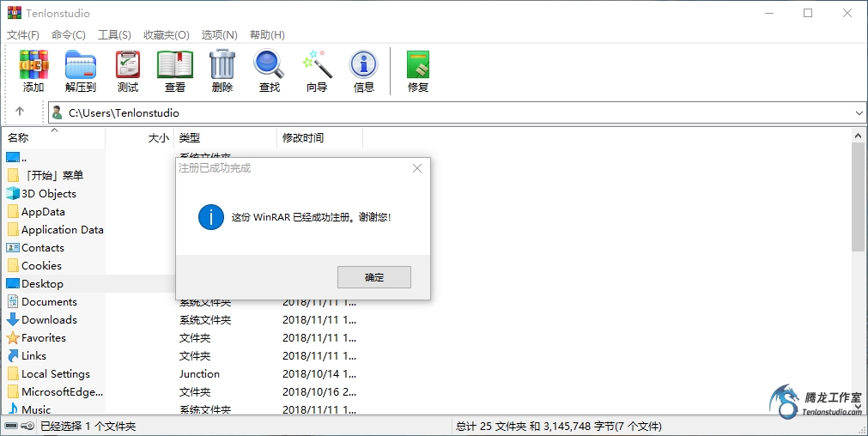Viewport: 868px width, 436px height.
Task: Click the 确定 button in the dialog
Action: 374,277
